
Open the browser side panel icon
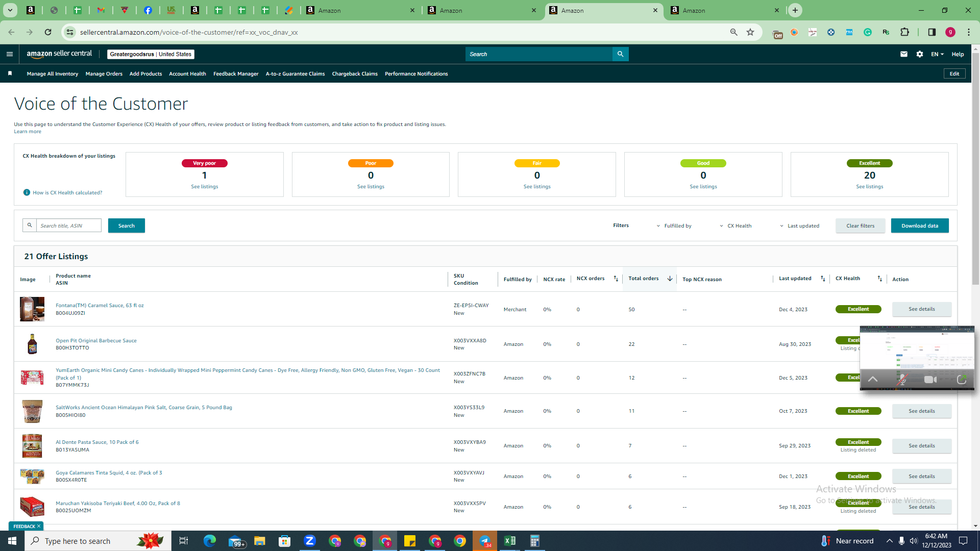pyautogui.click(x=932, y=32)
